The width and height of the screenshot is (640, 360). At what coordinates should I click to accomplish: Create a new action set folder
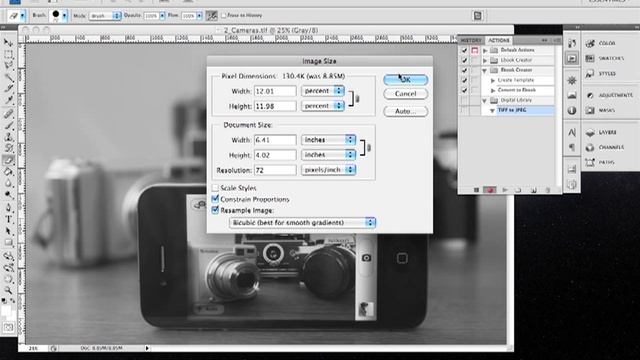coord(518,190)
